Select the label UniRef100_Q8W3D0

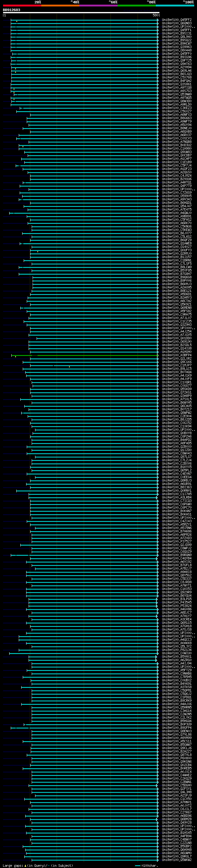177,101
